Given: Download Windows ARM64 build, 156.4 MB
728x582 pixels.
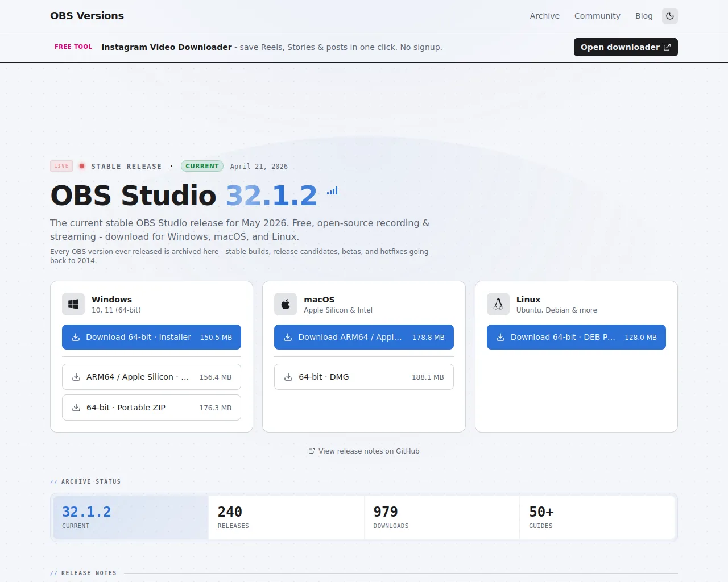Looking at the screenshot, I should tap(151, 377).
